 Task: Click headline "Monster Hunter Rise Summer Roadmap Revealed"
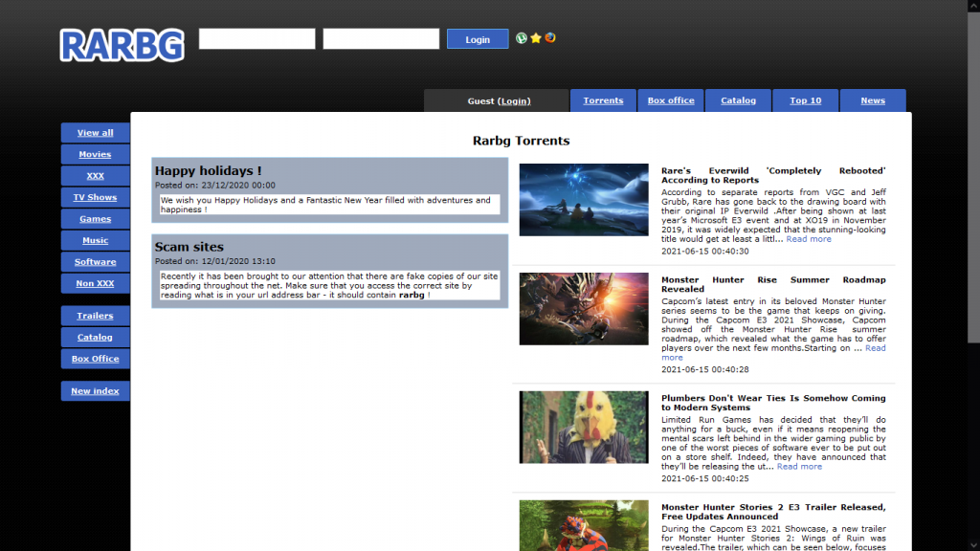coord(773,284)
